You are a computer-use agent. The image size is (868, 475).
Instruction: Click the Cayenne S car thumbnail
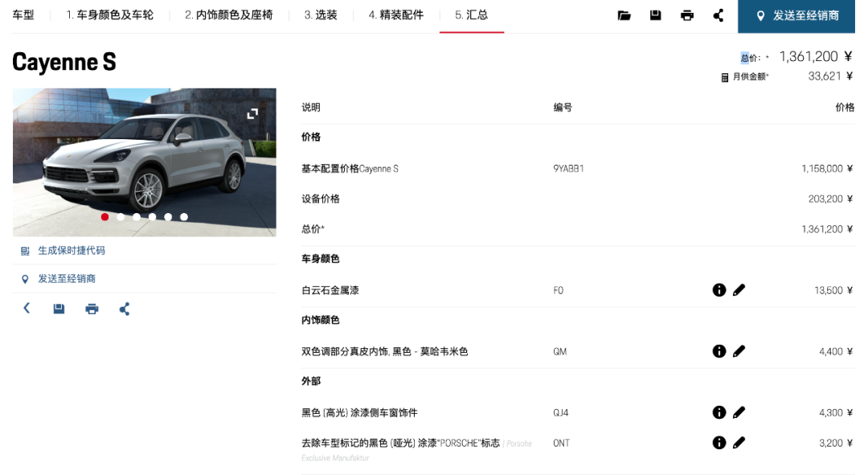tap(145, 162)
